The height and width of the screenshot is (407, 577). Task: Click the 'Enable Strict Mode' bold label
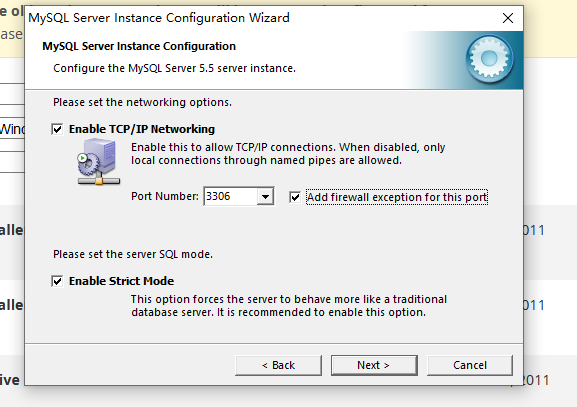(x=121, y=281)
